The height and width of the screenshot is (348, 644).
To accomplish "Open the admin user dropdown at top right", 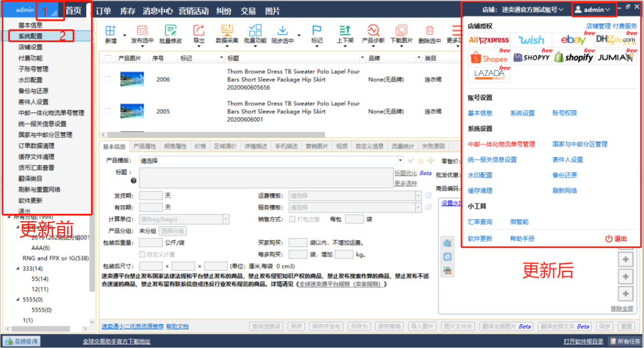I will pos(594,10).
